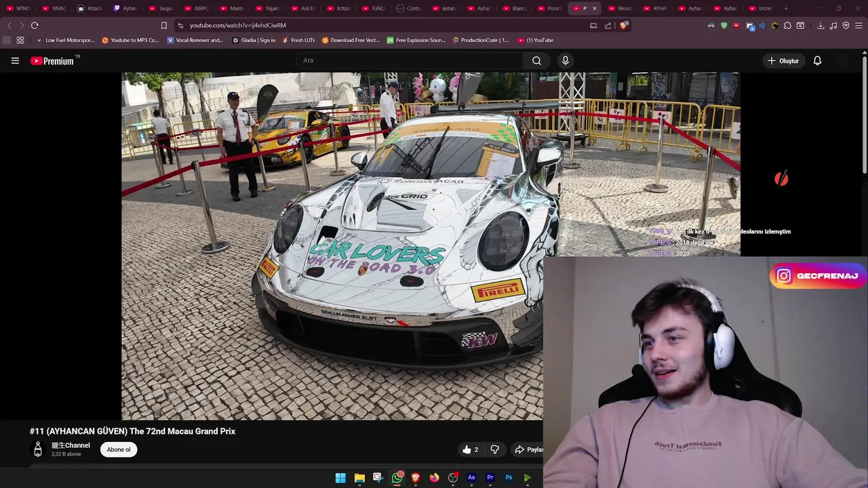This screenshot has height=488, width=868.
Task: Open Snipping Tool from taskbar
Action: coord(378,478)
